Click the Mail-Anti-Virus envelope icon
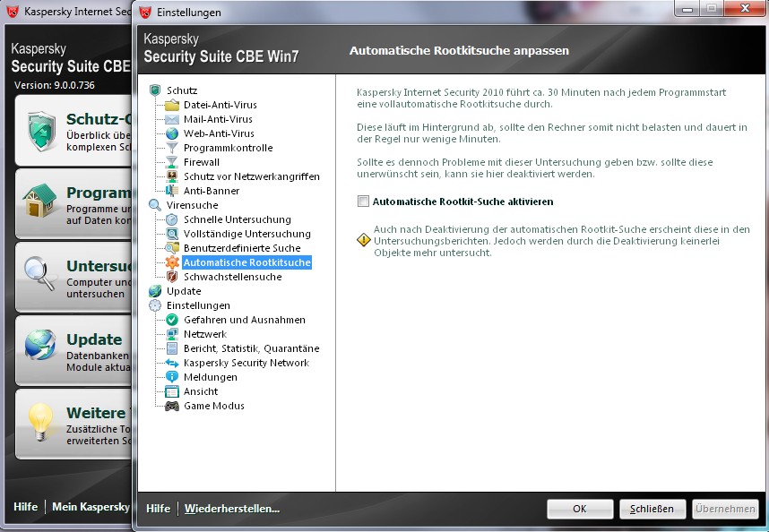769x532 pixels. [172, 119]
